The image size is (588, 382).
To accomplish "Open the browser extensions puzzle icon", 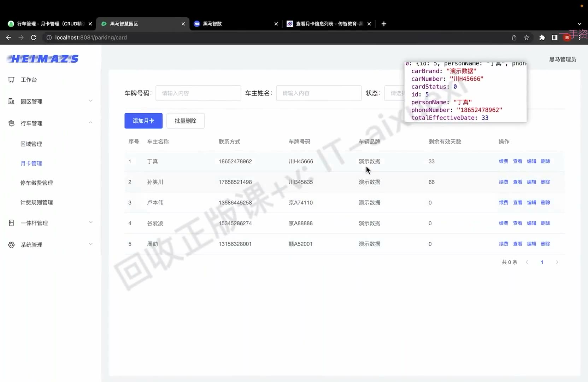I will [x=542, y=37].
